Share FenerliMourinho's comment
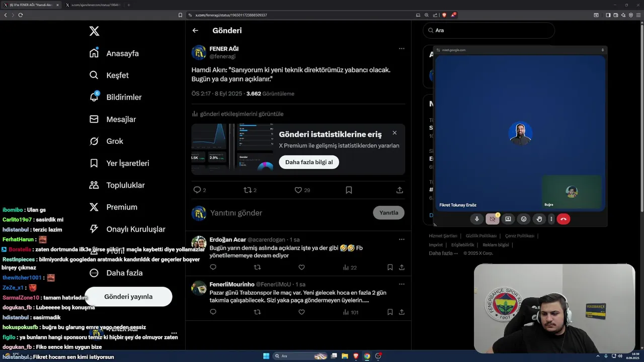Viewport: 644px width, 362px height. coord(401,312)
